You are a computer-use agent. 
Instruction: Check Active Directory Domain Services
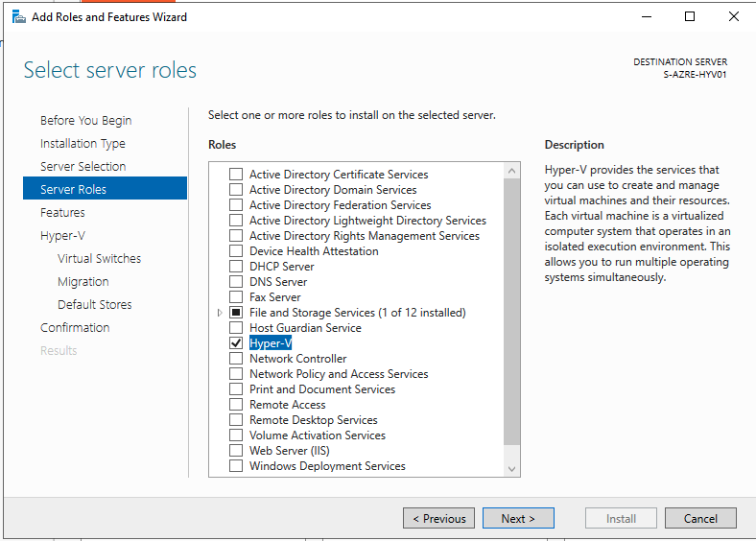236,190
